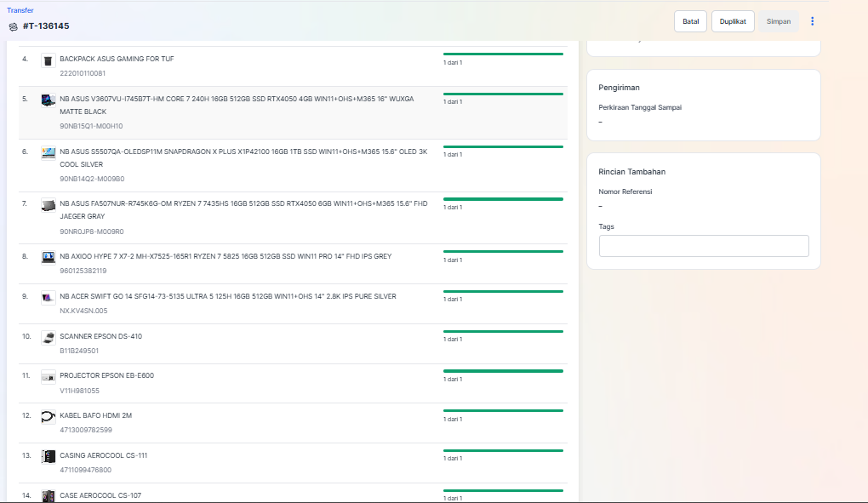Click SKU code 222010110081
Viewport: 868px width, 503px height.
coord(83,73)
